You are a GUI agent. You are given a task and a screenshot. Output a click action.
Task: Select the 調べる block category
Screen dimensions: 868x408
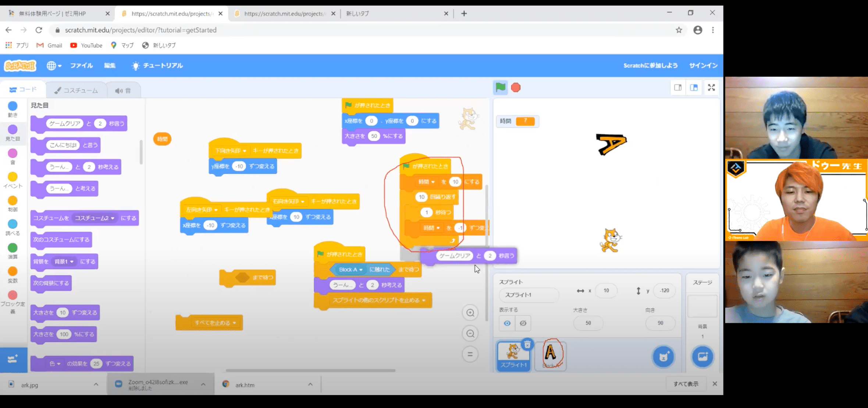coord(13,228)
